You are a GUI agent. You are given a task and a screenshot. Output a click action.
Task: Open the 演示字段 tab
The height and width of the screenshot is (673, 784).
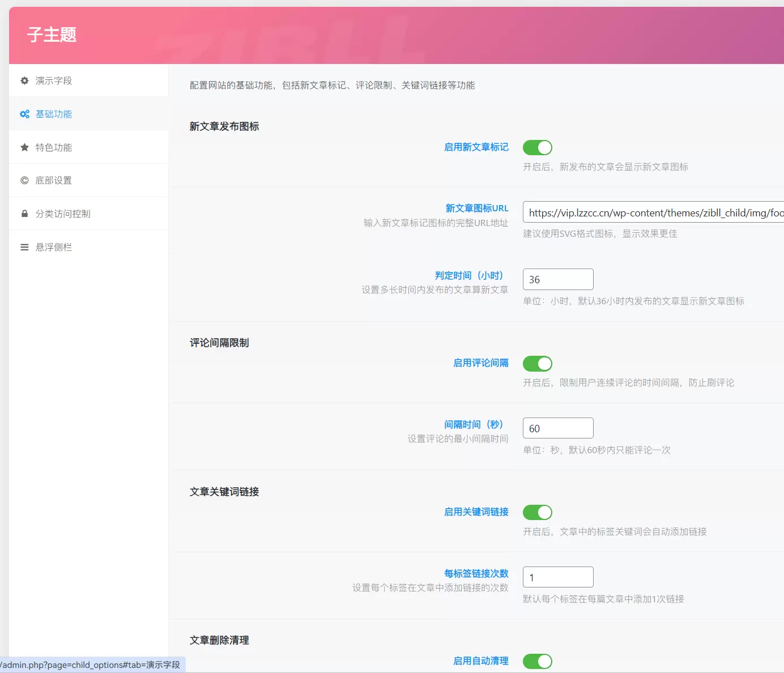[x=88, y=80]
